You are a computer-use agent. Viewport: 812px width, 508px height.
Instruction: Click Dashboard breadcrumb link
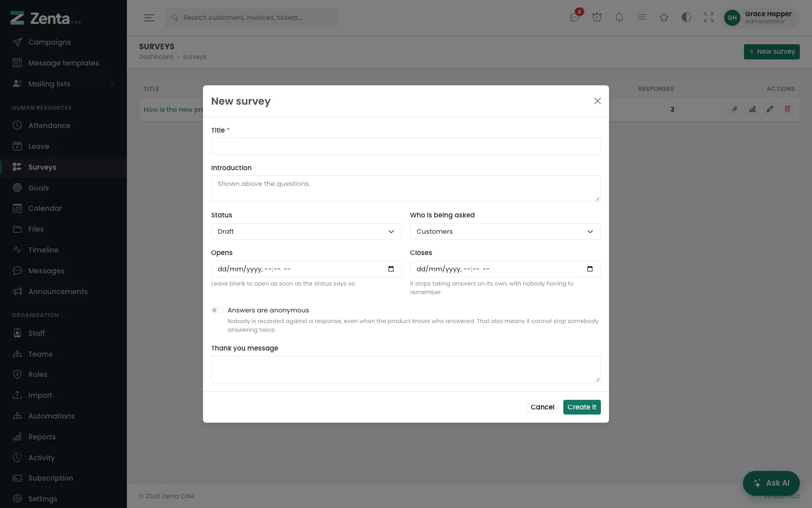pos(156,57)
